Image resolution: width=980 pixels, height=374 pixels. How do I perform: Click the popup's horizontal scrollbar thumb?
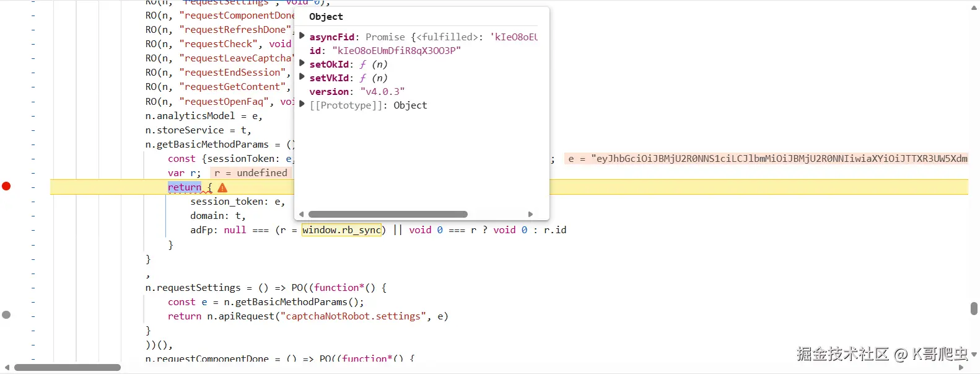coord(388,214)
